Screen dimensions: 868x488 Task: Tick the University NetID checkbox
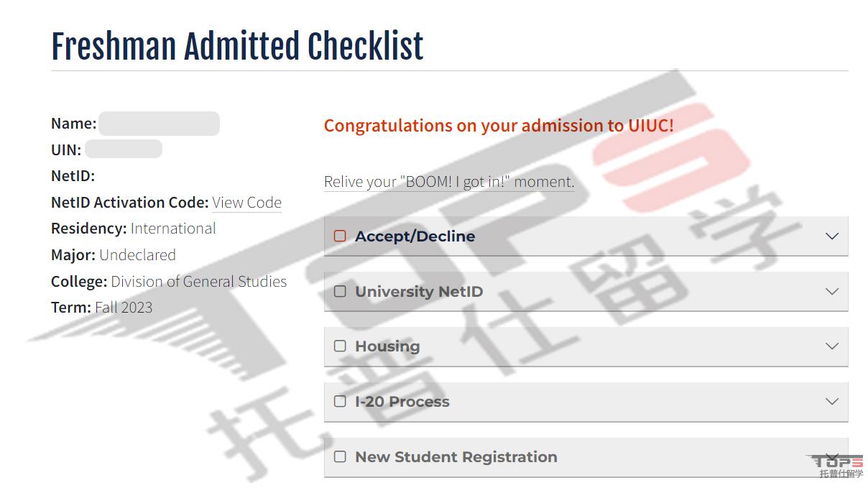pos(340,291)
